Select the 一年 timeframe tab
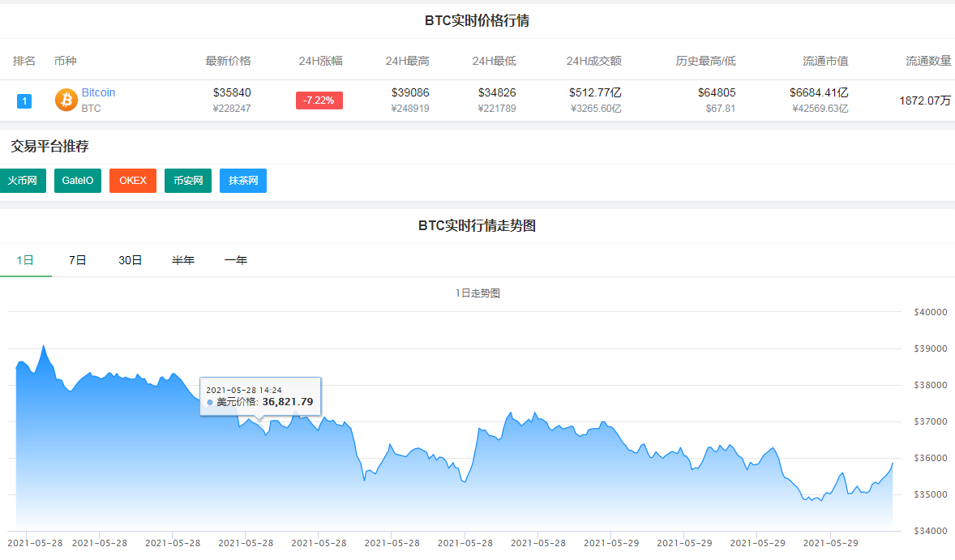The image size is (955, 560). 235,260
